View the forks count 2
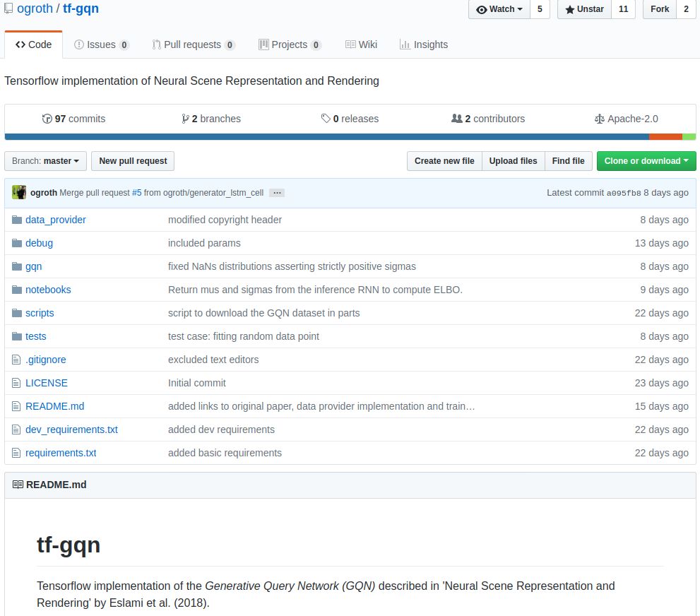Image resolution: width=700 pixels, height=616 pixels. pos(686,9)
